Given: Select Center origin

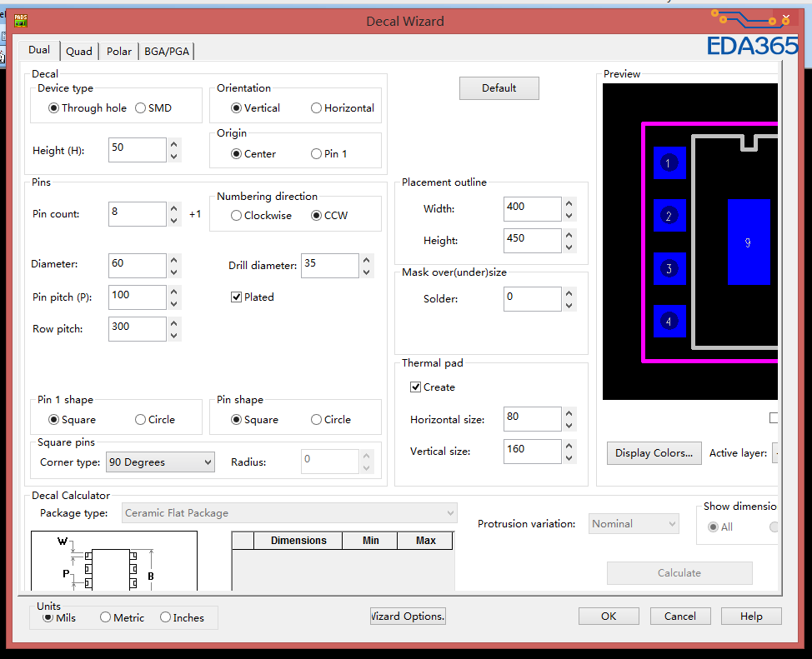Looking at the screenshot, I should click(253, 154).
